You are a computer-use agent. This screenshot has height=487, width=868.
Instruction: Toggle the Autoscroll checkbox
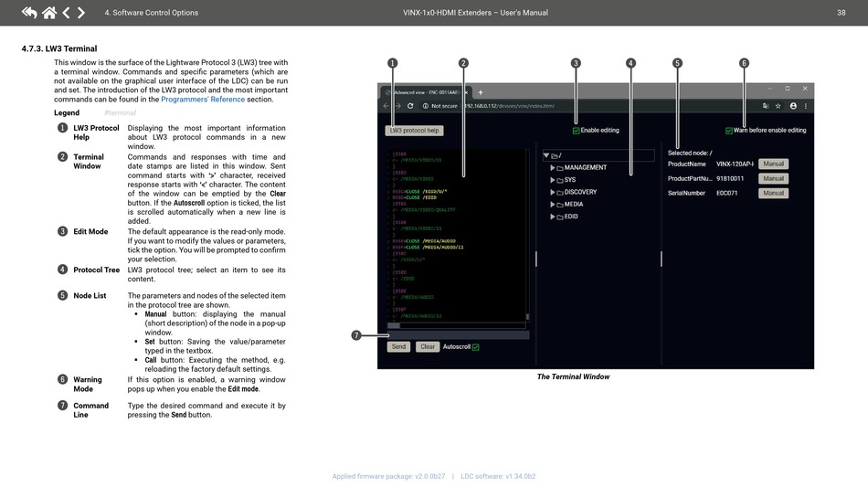click(475, 347)
